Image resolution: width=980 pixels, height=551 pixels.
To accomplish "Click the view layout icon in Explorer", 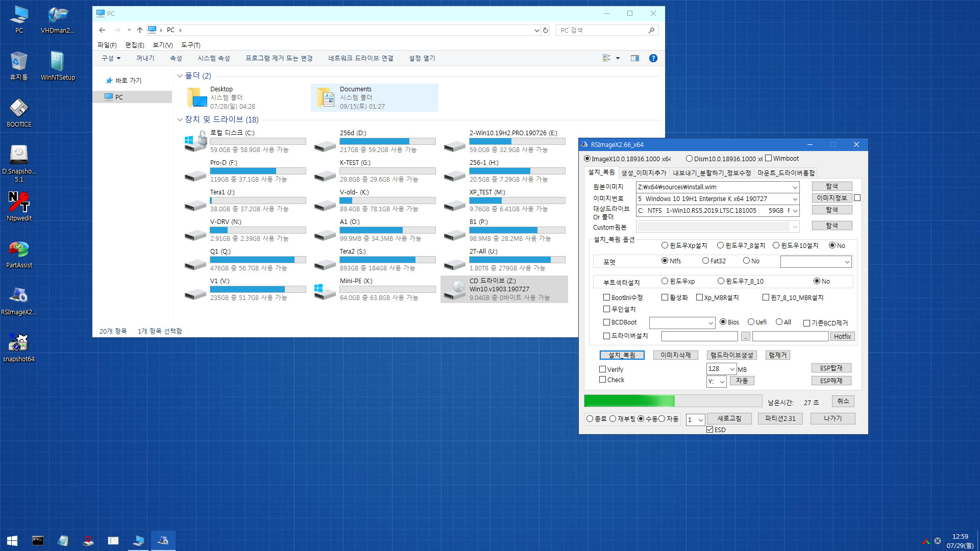I will pyautogui.click(x=607, y=58).
